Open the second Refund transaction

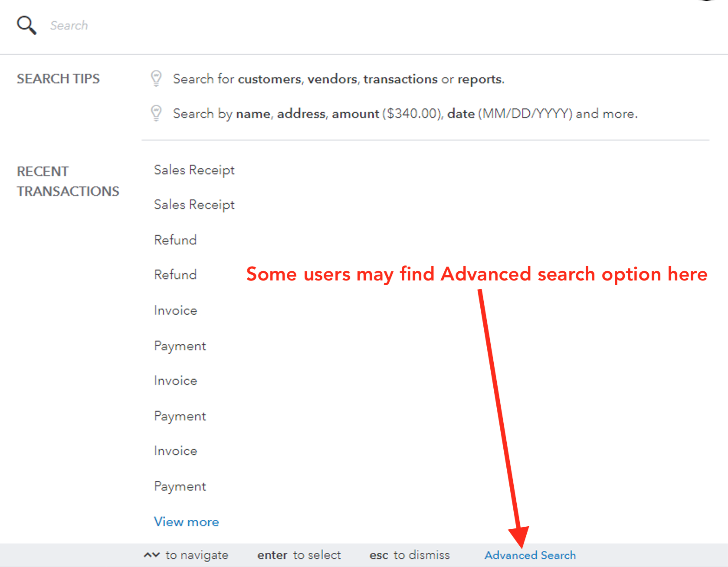pos(175,274)
